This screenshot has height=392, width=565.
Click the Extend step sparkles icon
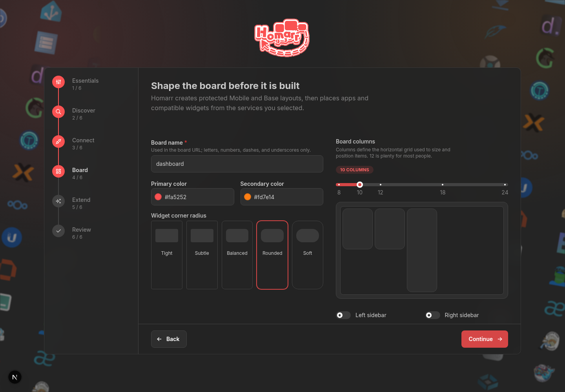tap(58, 201)
